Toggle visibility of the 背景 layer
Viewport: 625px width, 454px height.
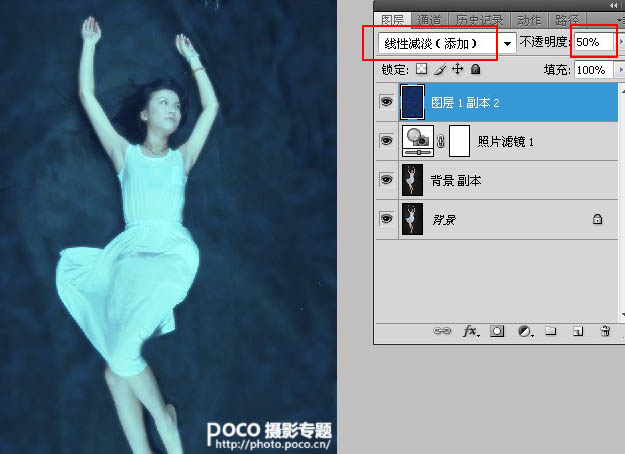coord(386,219)
